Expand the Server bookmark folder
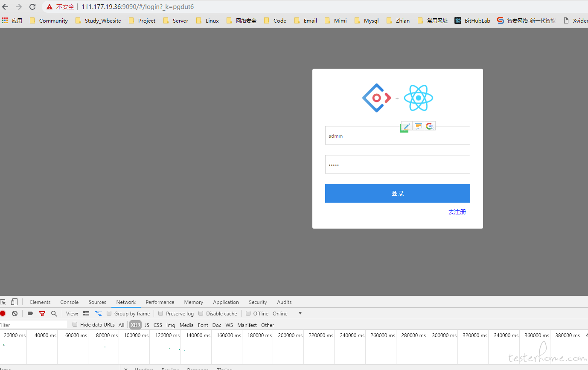 176,20
